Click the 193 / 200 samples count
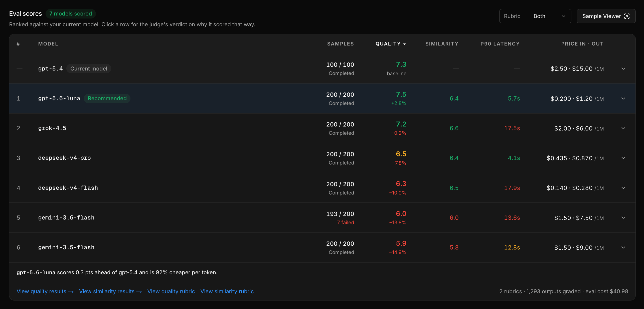 click(x=340, y=214)
